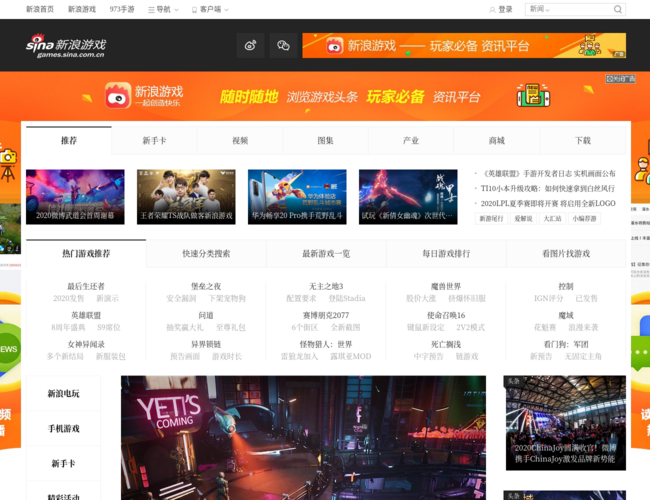Open 英雄联盟 game link
This screenshot has height=500, width=650.
pos(86,315)
